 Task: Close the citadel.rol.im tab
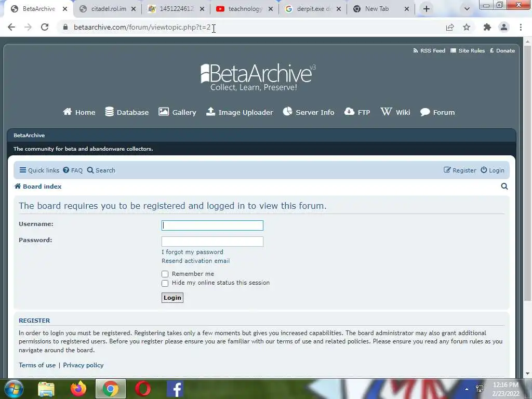[x=134, y=9]
